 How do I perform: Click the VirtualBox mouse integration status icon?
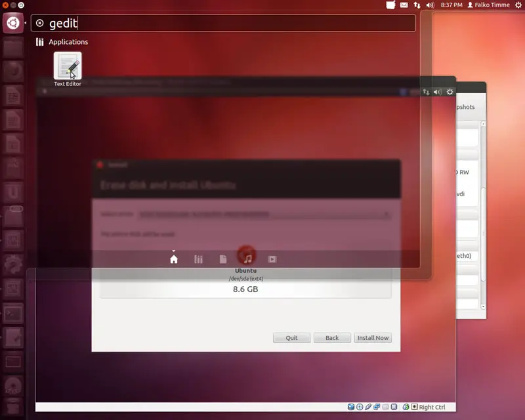(406, 407)
